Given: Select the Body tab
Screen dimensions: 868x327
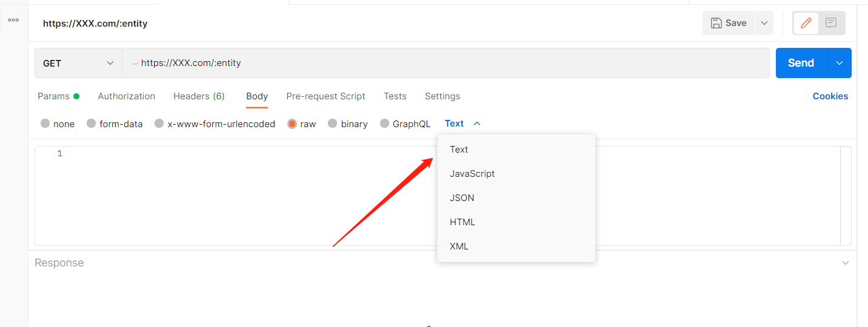Looking at the screenshot, I should 257,96.
